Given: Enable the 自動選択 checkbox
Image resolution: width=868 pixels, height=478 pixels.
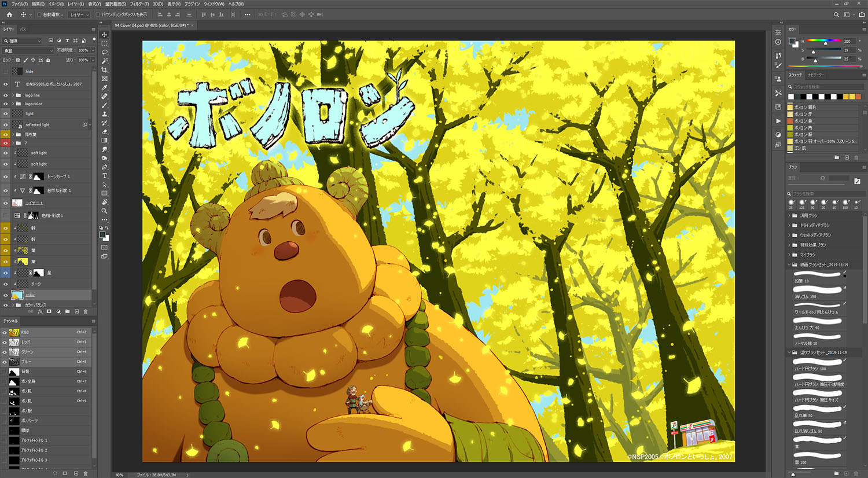Looking at the screenshot, I should pyautogui.click(x=39, y=14).
